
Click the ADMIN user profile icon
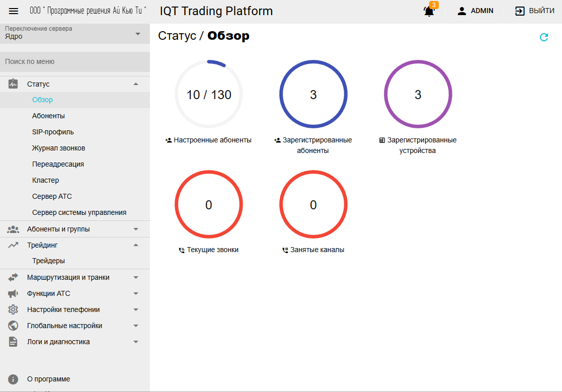pyautogui.click(x=462, y=11)
